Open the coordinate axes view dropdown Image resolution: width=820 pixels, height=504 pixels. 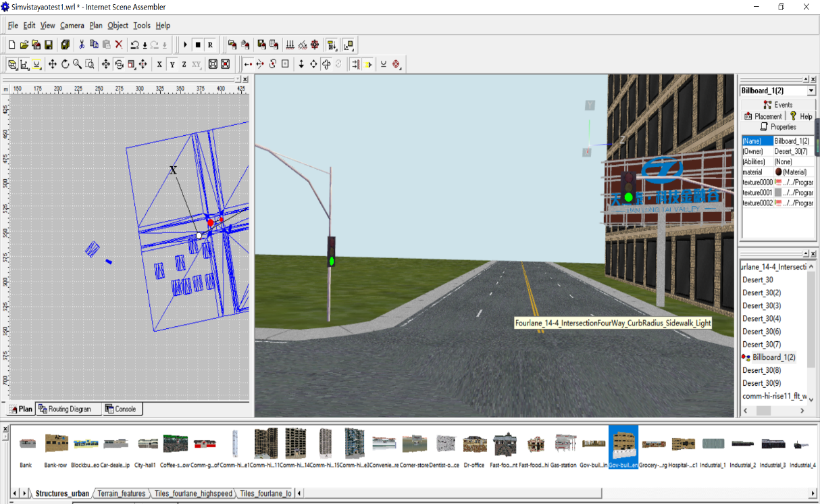(x=26, y=64)
